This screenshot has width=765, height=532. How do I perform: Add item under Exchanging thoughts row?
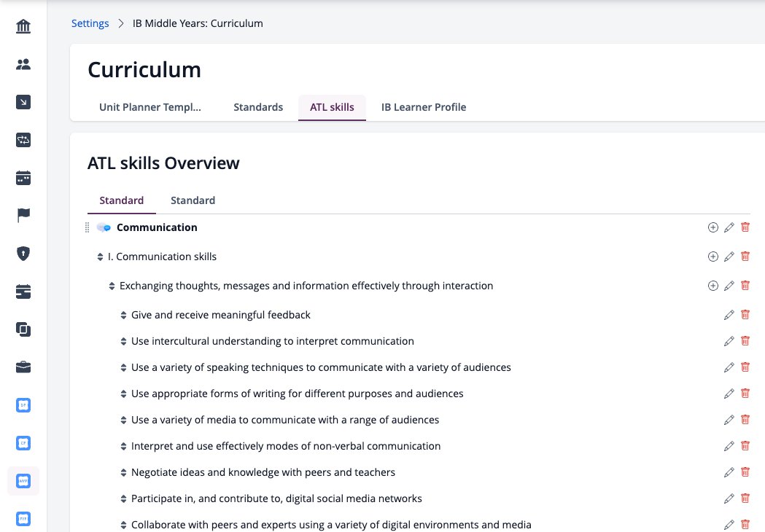click(712, 286)
